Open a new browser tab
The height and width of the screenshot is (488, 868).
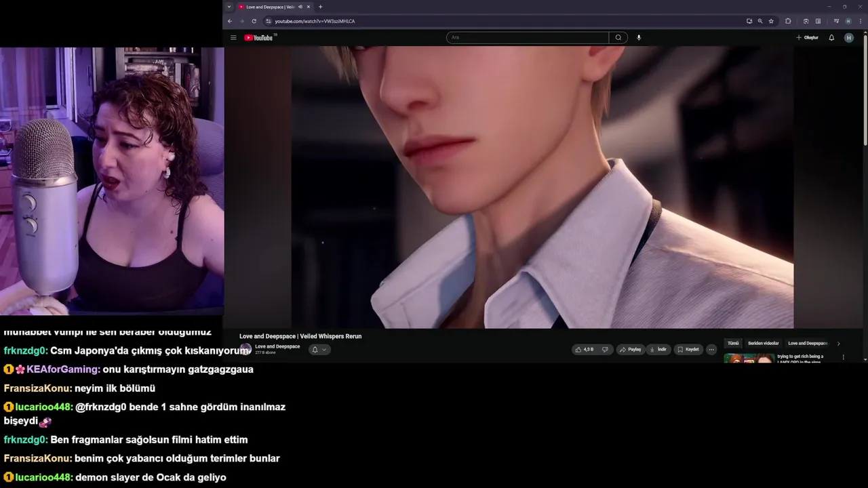click(x=320, y=7)
